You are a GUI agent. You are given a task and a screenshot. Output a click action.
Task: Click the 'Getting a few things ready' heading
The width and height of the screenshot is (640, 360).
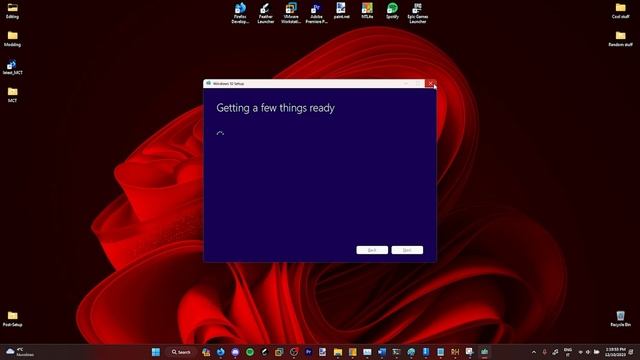click(x=276, y=108)
